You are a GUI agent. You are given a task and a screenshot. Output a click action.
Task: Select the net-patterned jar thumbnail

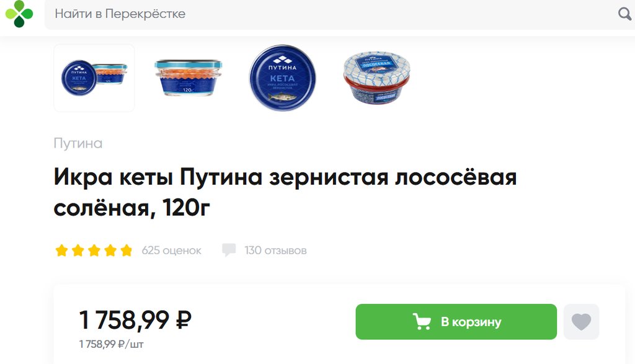pos(376,78)
